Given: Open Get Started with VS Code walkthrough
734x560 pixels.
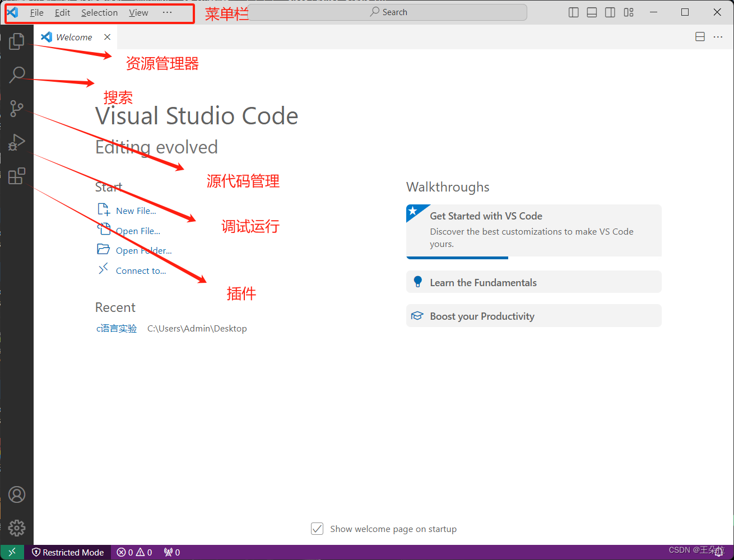Looking at the screenshot, I should (533, 231).
